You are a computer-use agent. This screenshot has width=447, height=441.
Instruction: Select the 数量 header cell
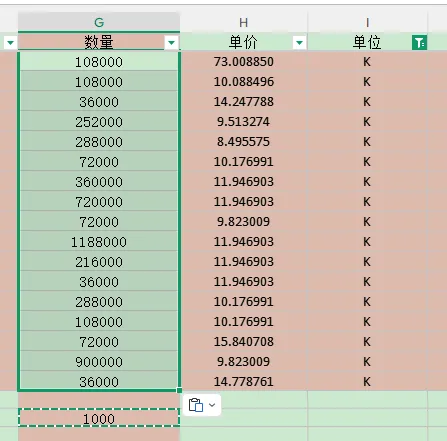point(99,42)
